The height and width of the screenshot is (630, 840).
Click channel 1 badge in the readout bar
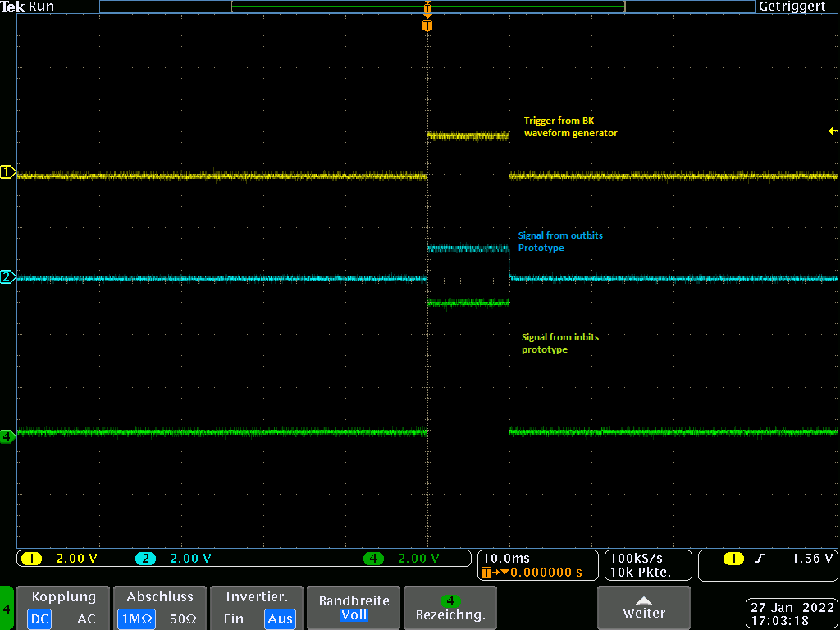(31, 559)
